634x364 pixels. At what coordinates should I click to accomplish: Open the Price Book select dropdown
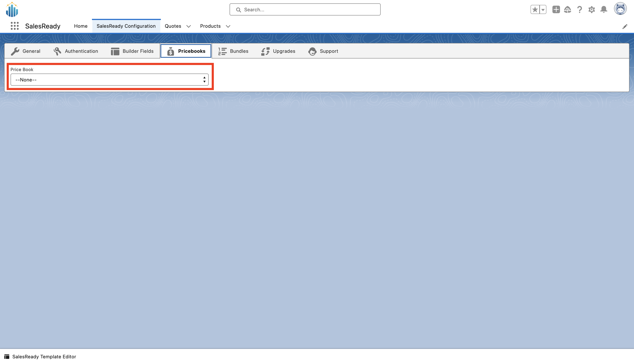109,80
